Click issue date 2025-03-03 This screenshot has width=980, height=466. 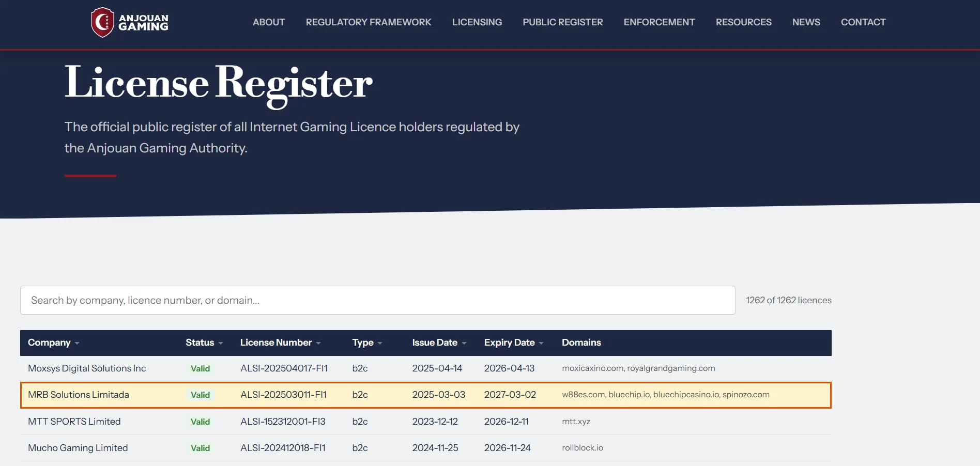pos(439,395)
